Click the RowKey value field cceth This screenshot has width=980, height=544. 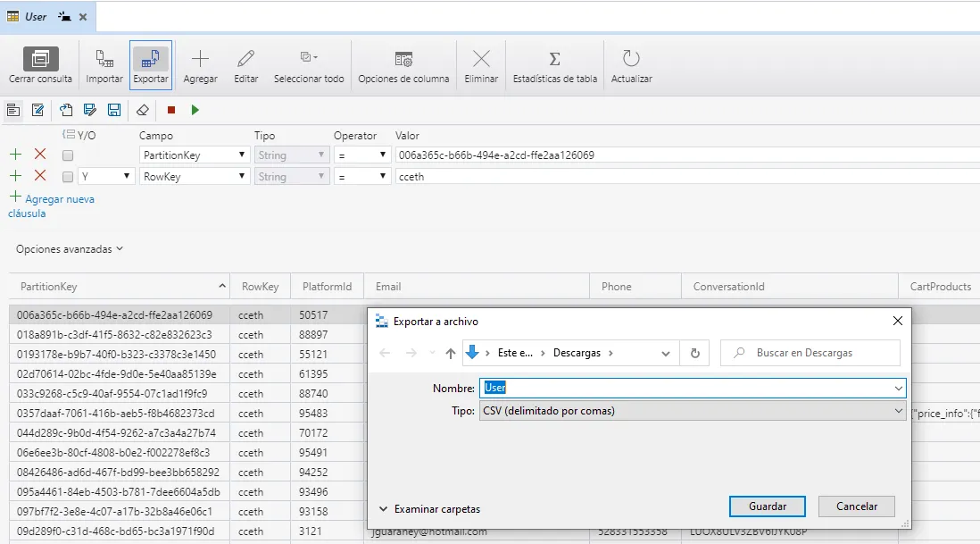coord(687,177)
